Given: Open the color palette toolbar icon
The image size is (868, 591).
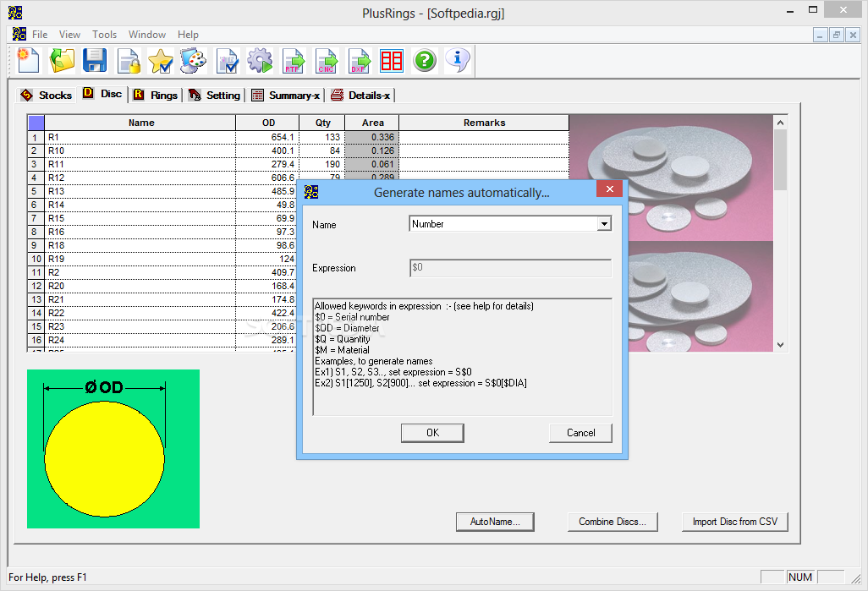Looking at the screenshot, I should [193, 60].
